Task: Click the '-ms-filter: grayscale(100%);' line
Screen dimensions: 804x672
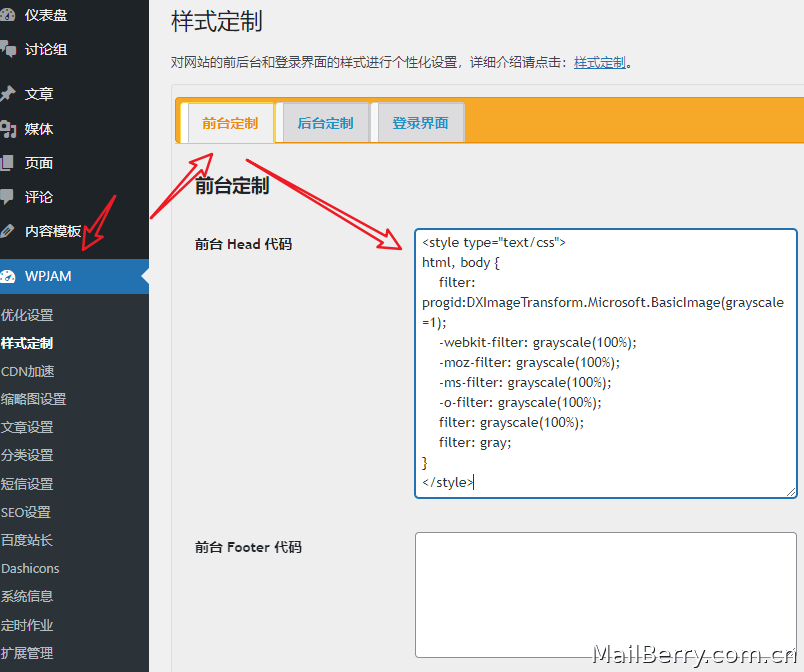Action: point(525,382)
